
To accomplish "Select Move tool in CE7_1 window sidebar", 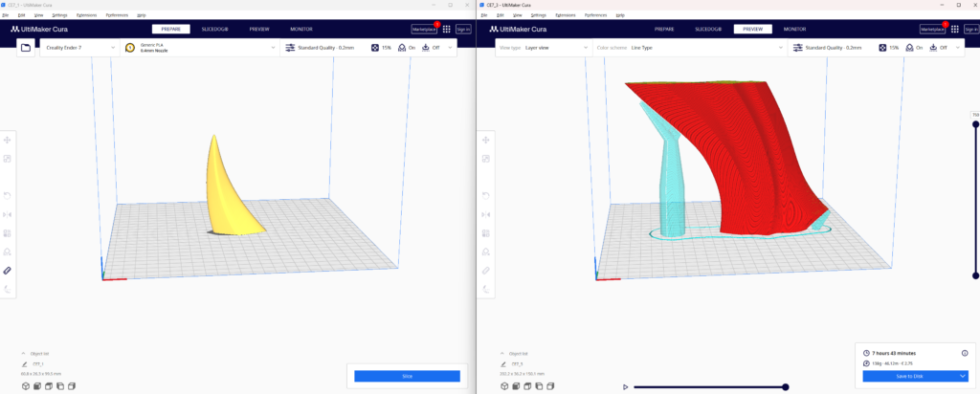I will coord(8,140).
